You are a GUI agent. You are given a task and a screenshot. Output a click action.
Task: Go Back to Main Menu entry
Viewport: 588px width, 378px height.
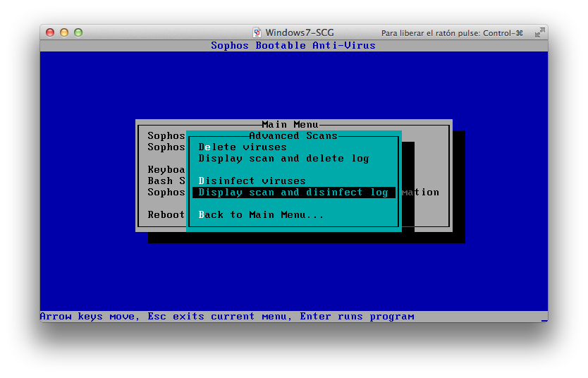261,215
